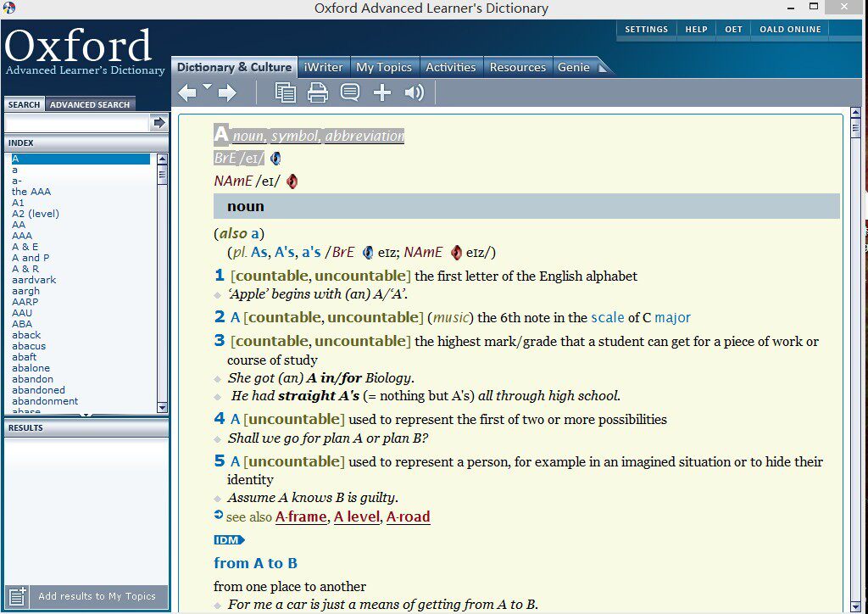Select 'aardvark' in the index list

(34, 280)
